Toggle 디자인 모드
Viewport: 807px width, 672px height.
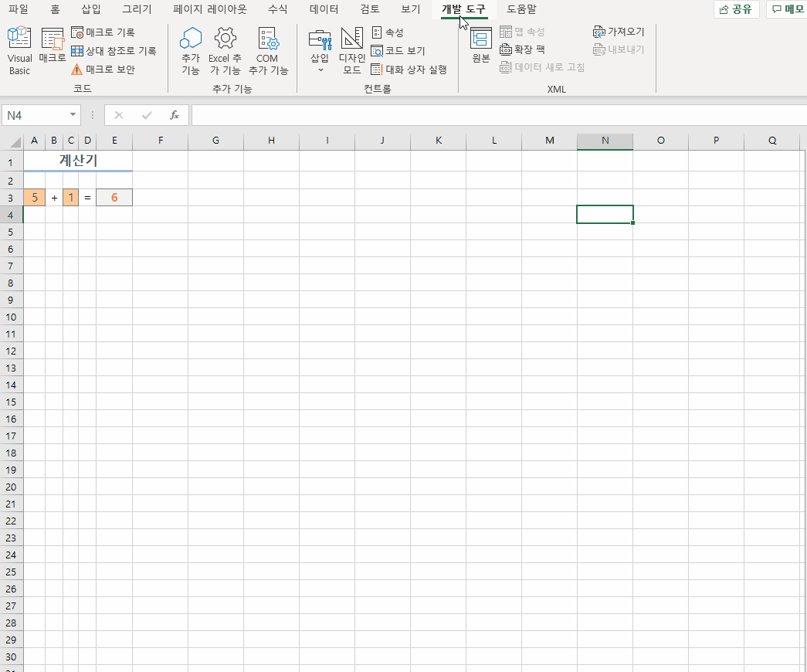352,51
